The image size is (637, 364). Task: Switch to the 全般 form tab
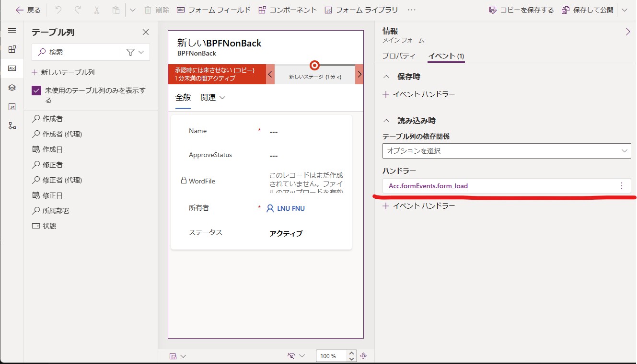(183, 97)
